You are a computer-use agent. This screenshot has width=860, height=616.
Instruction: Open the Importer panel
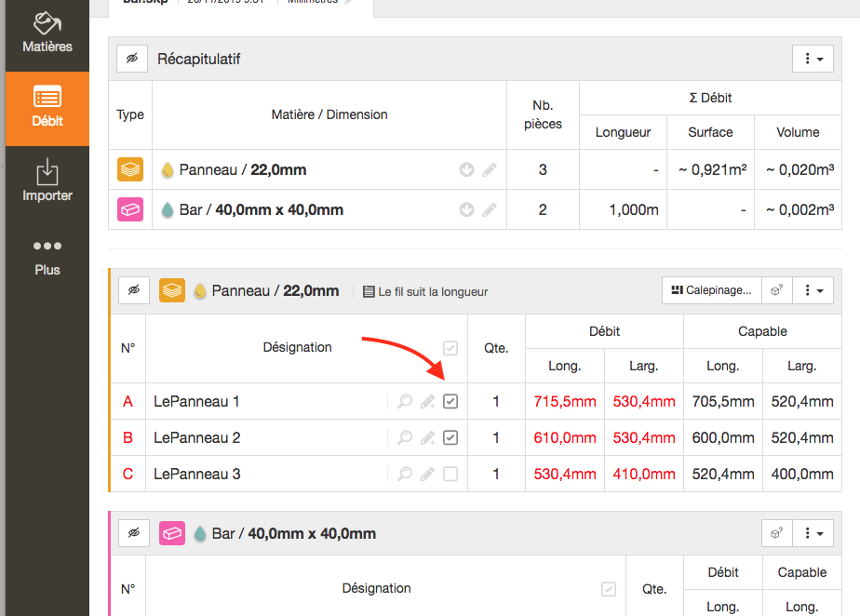coord(47,181)
